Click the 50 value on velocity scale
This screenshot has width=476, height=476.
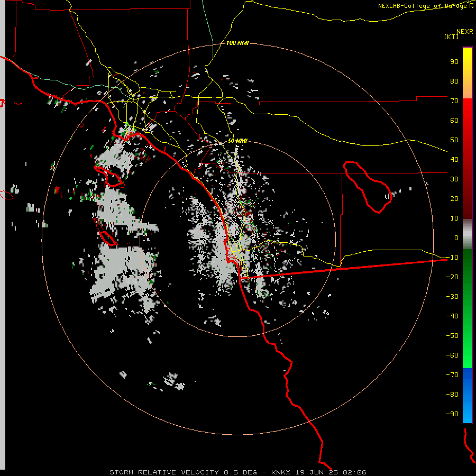tap(454, 140)
